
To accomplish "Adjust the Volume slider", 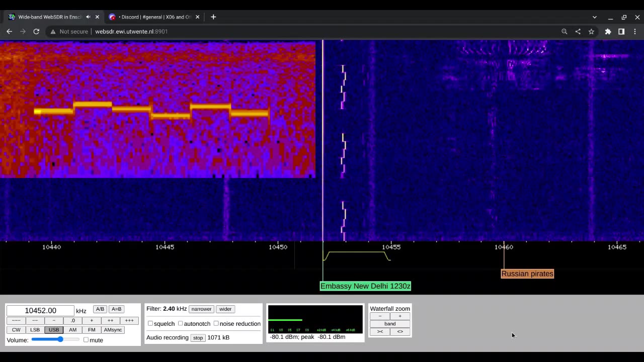I will 55,339.
